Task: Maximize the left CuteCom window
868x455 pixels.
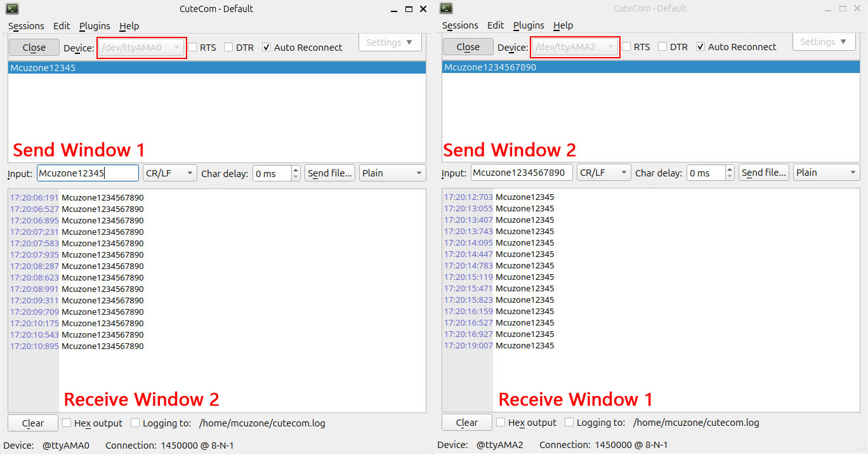Action: click(409, 9)
